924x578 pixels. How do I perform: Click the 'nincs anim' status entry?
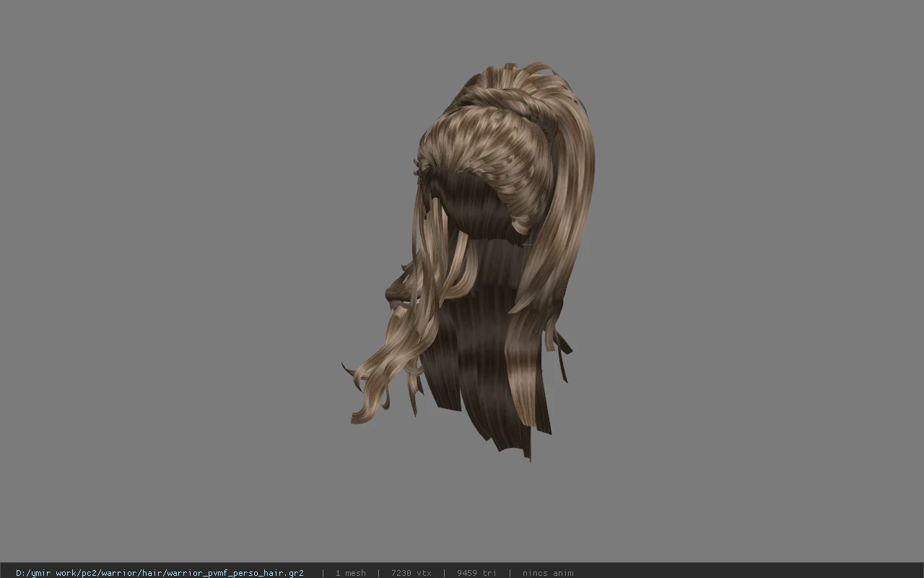click(x=548, y=573)
